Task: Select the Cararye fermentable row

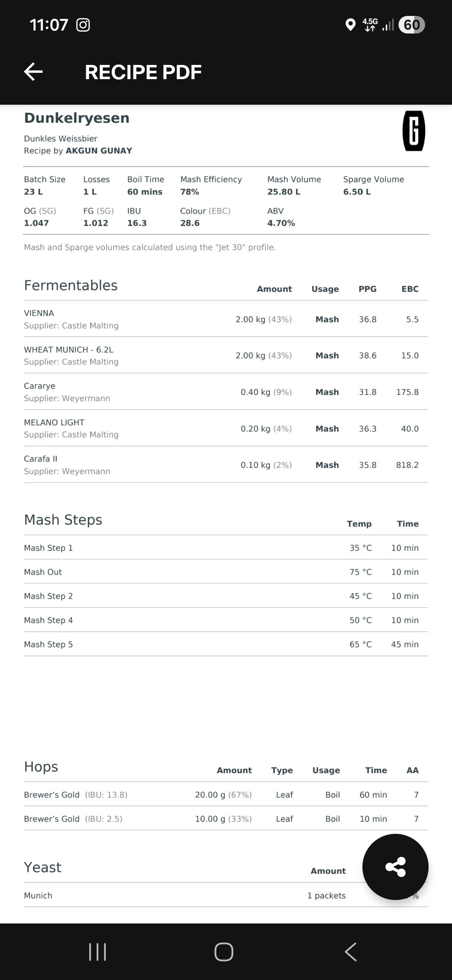Action: click(x=226, y=392)
